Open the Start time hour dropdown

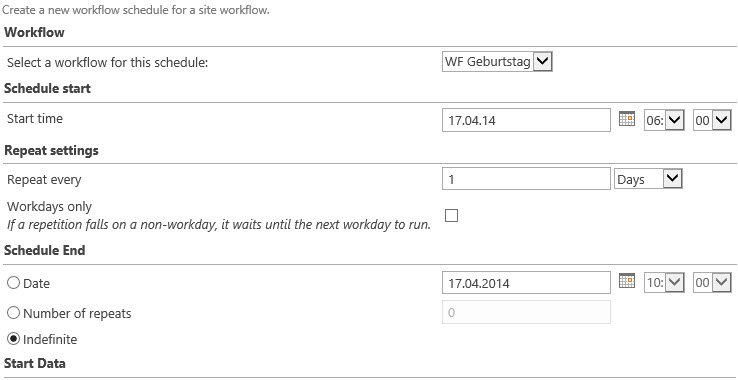664,120
